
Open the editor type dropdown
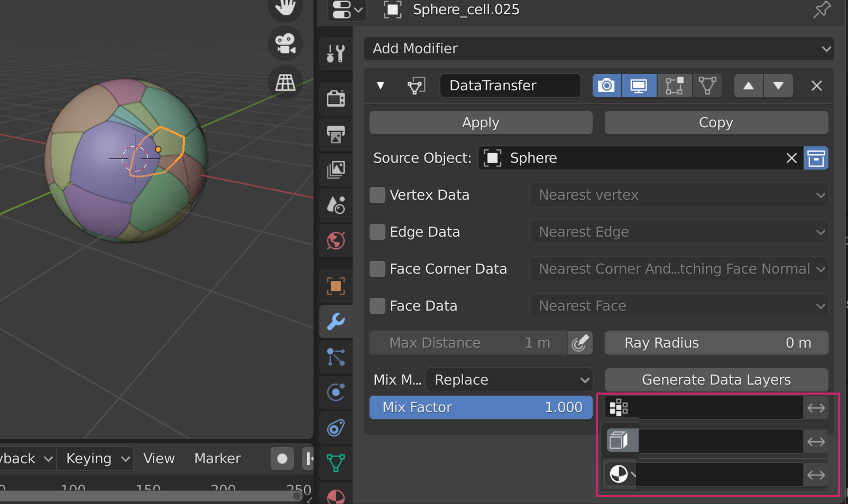(x=347, y=10)
